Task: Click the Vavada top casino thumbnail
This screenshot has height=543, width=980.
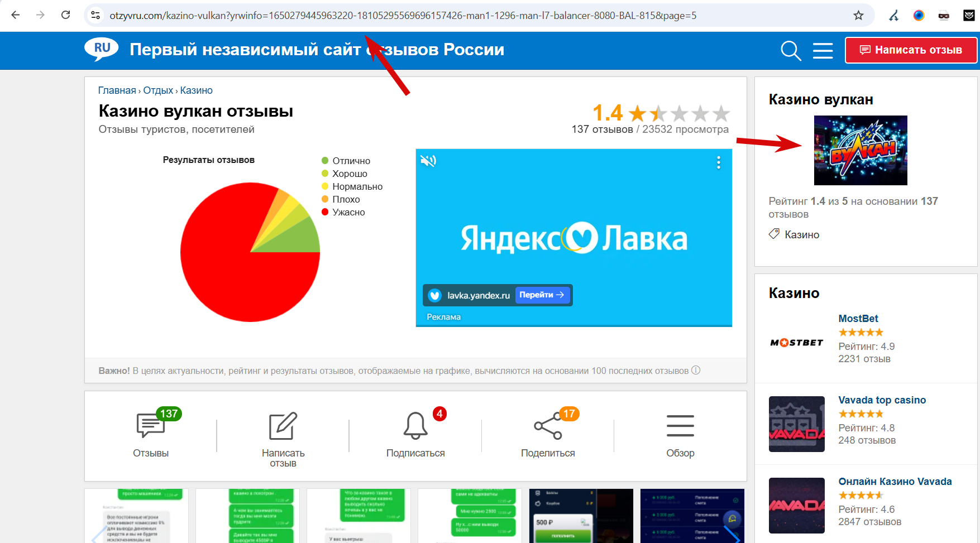Action: pyautogui.click(x=797, y=424)
